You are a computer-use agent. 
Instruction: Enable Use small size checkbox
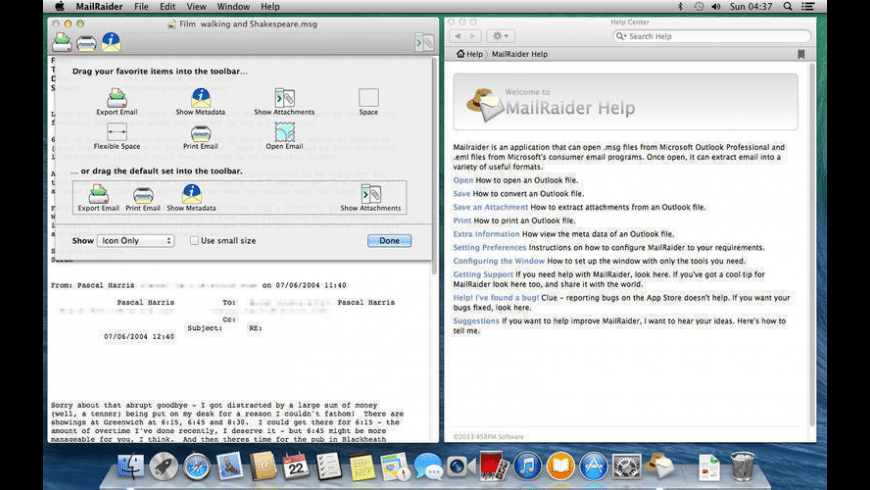point(194,240)
